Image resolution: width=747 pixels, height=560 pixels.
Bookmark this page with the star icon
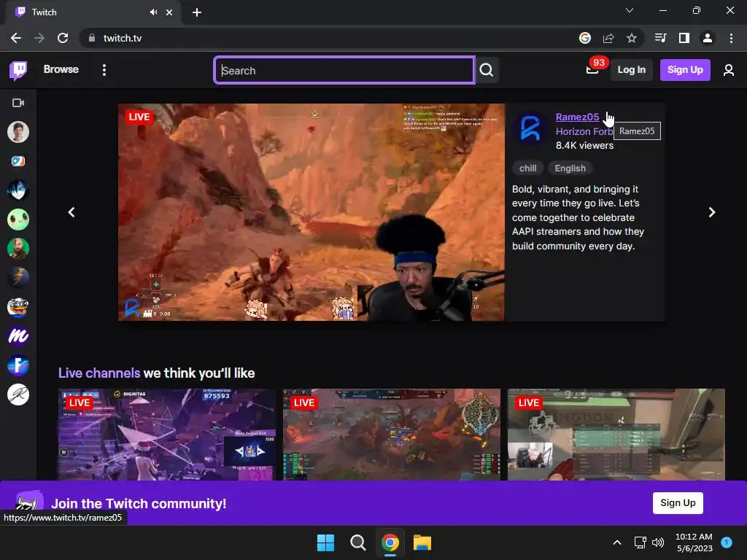tap(631, 38)
